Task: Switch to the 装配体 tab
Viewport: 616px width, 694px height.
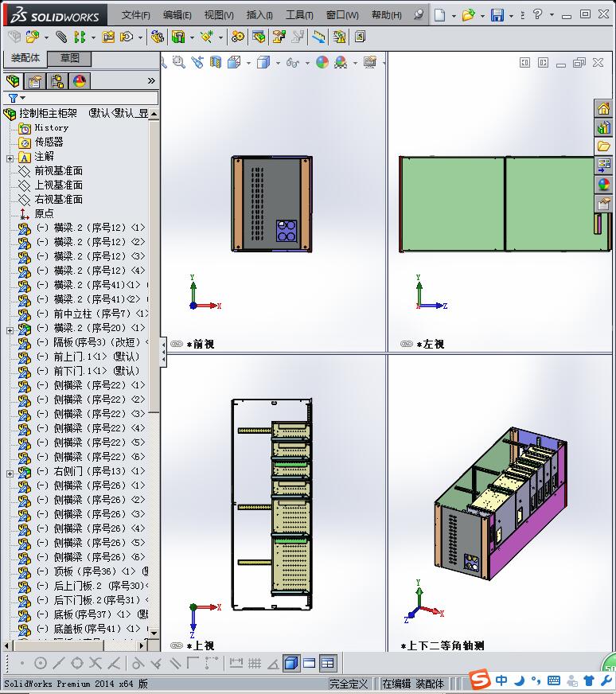Action: pyautogui.click(x=25, y=58)
